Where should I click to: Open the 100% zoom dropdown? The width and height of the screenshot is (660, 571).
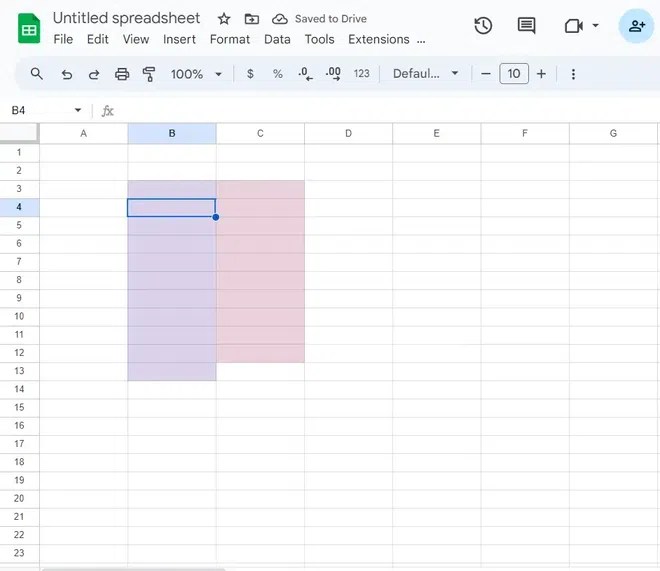[x=196, y=74]
